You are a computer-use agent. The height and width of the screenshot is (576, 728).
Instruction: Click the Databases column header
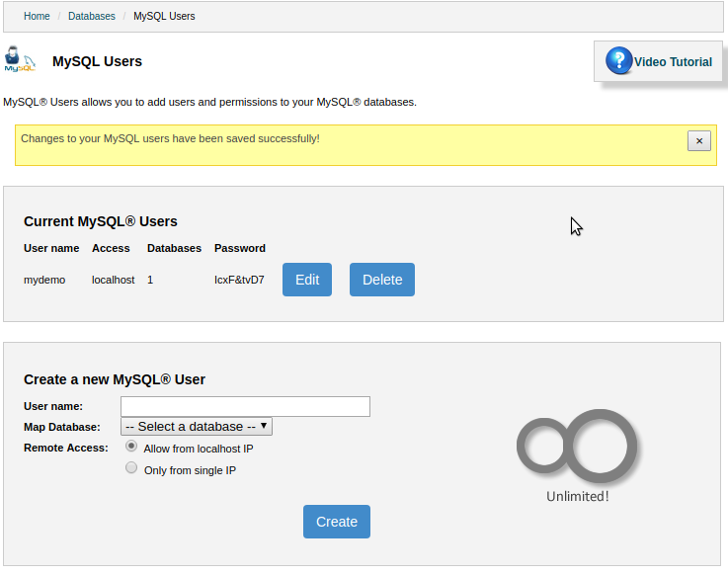(174, 249)
